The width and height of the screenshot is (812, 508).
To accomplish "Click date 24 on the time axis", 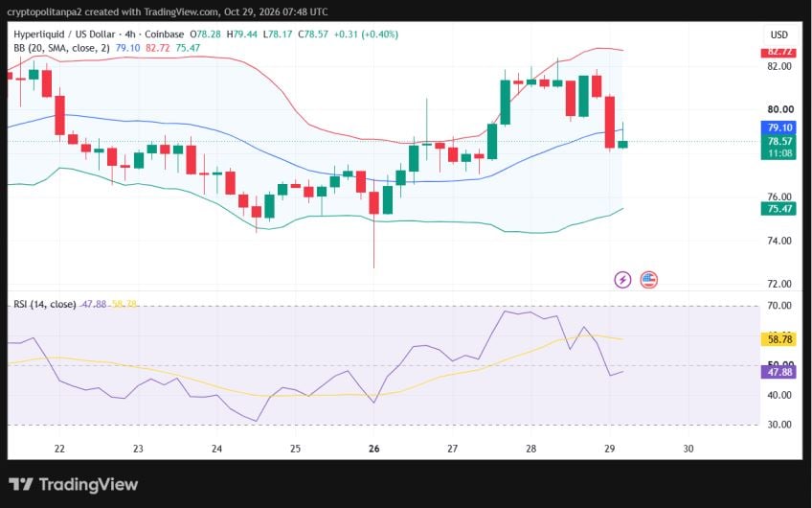I will pos(216,449).
